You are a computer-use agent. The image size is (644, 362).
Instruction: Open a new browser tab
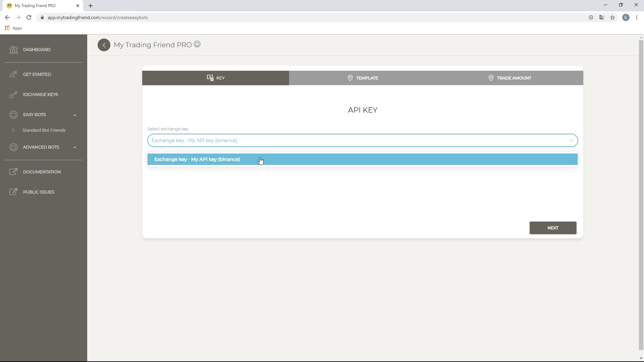coord(91,6)
